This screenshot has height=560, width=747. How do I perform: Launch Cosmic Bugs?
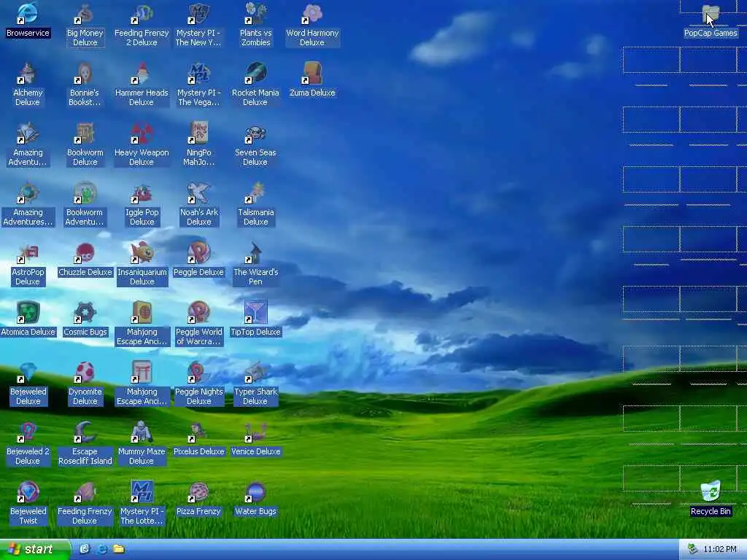point(85,320)
